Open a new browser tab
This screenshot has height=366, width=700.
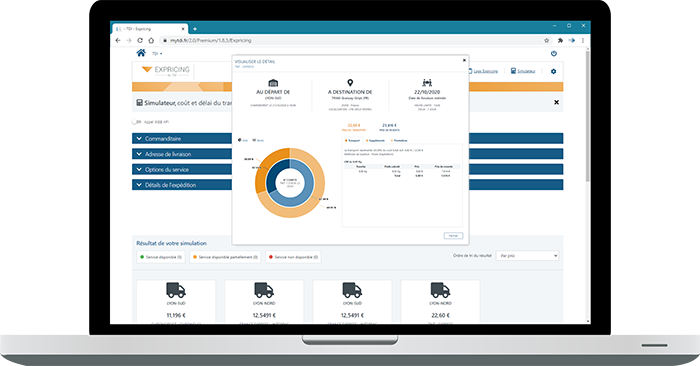click(195, 29)
